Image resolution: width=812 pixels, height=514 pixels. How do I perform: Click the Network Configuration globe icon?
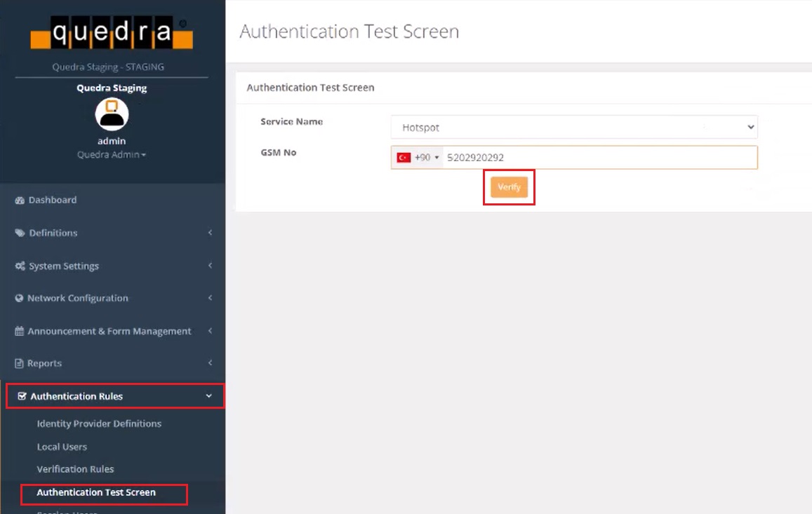pos(20,299)
